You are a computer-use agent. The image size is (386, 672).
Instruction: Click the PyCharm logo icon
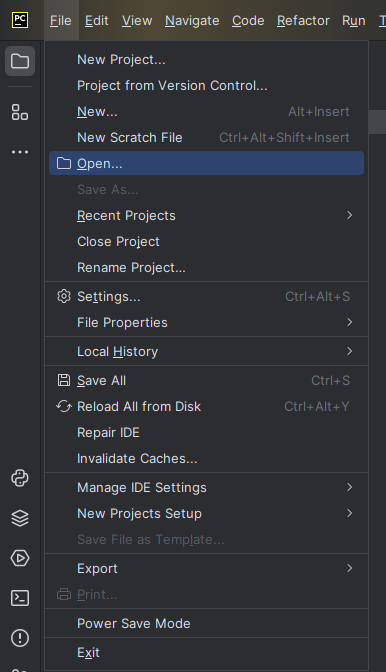(20, 20)
